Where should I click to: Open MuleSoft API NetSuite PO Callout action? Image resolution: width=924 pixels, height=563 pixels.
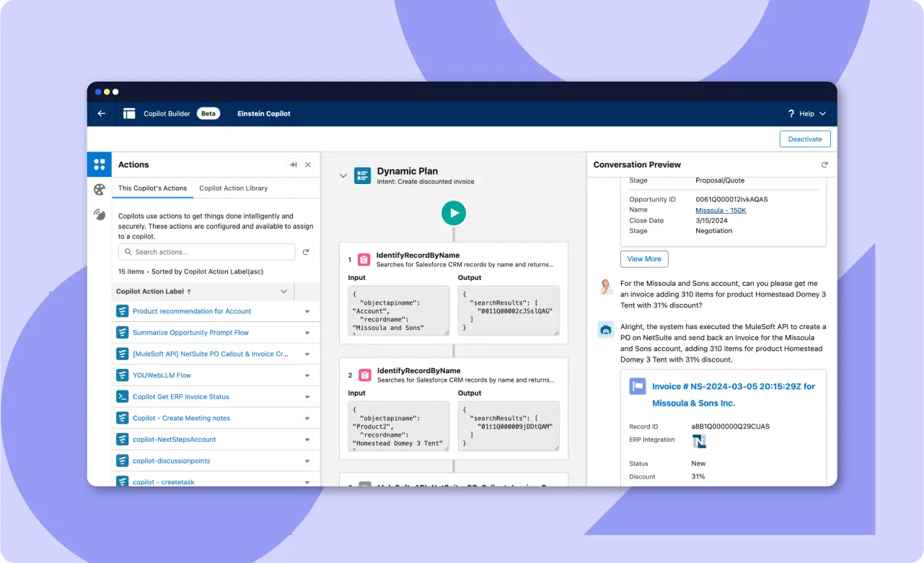(x=211, y=354)
